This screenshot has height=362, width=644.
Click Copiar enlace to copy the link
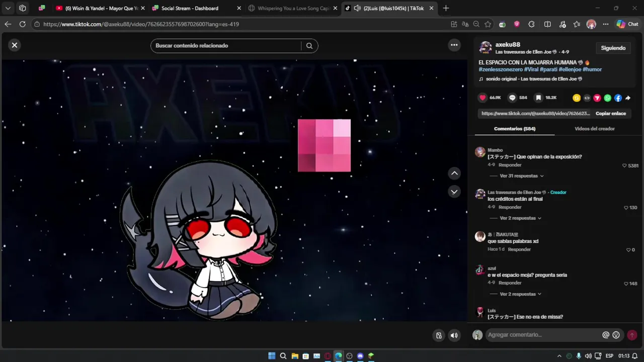point(611,114)
